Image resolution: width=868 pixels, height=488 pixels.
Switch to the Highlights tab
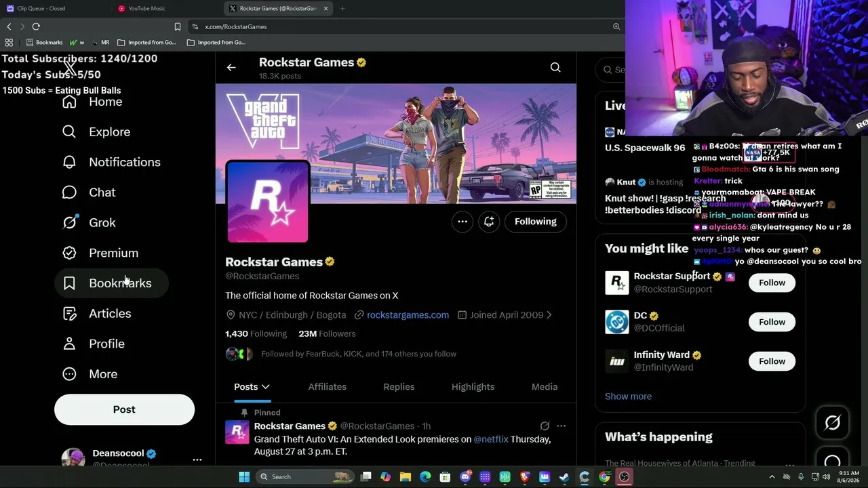[x=473, y=387]
